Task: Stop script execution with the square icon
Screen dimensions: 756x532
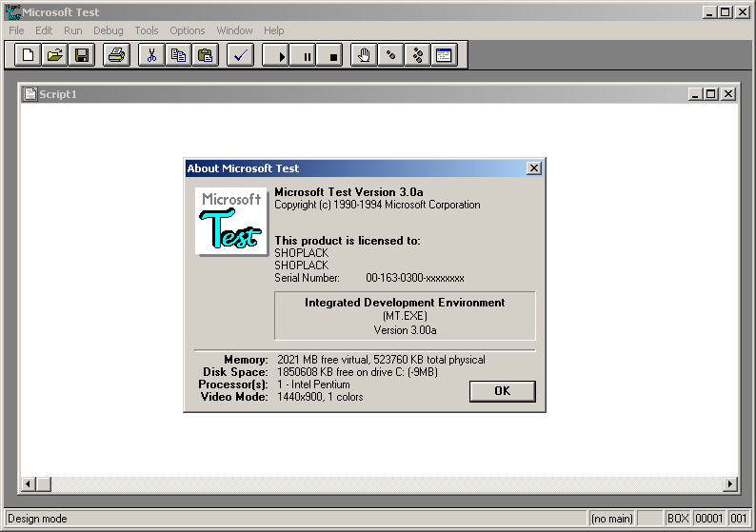Action: click(329, 55)
